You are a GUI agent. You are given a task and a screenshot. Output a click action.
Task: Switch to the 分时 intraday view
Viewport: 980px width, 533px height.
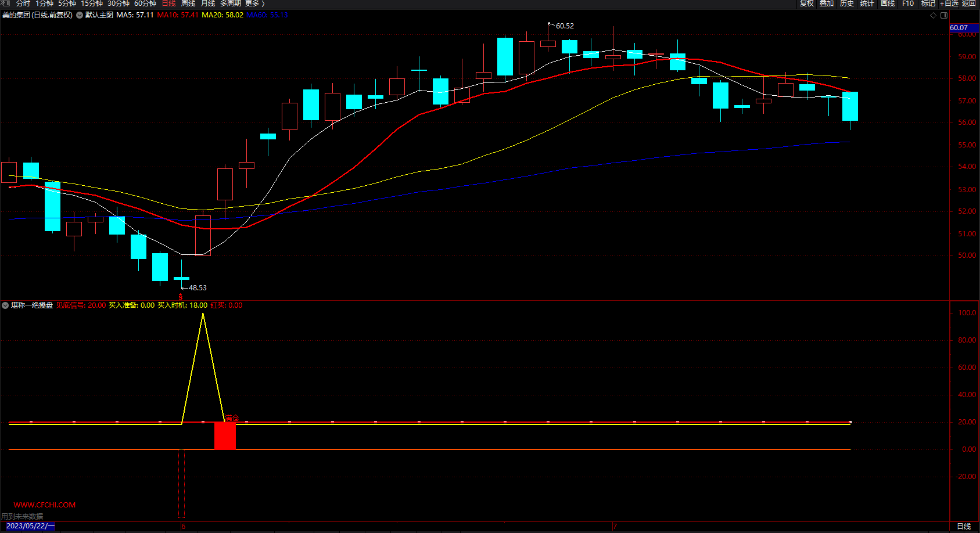point(23,3)
